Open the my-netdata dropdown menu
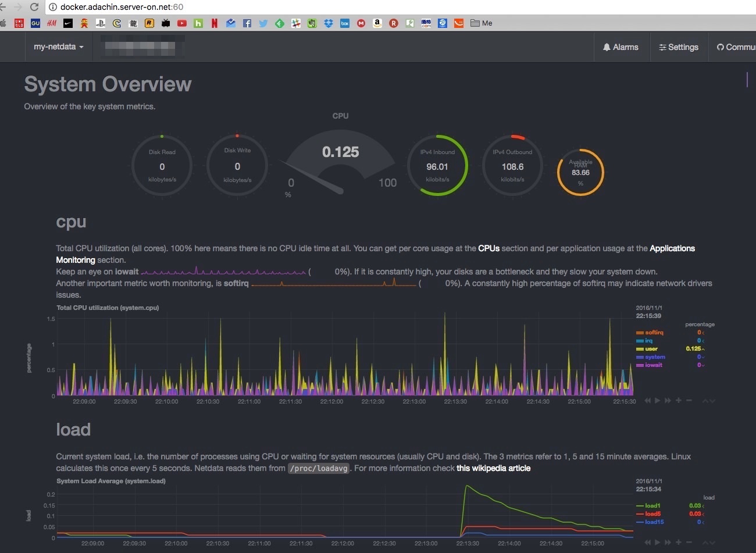This screenshot has width=756, height=553. (x=58, y=47)
